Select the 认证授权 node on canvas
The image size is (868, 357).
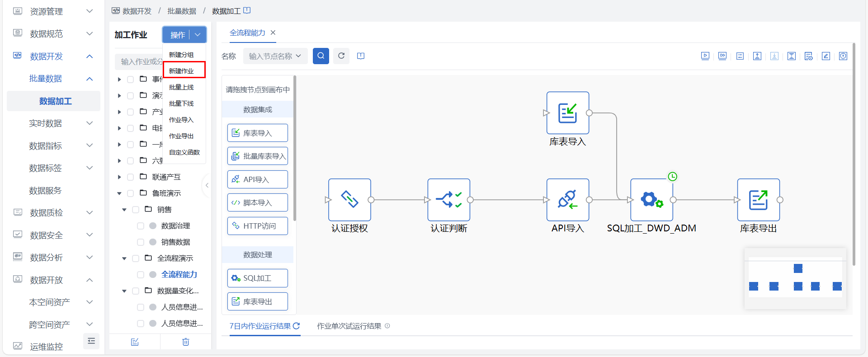[349, 200]
